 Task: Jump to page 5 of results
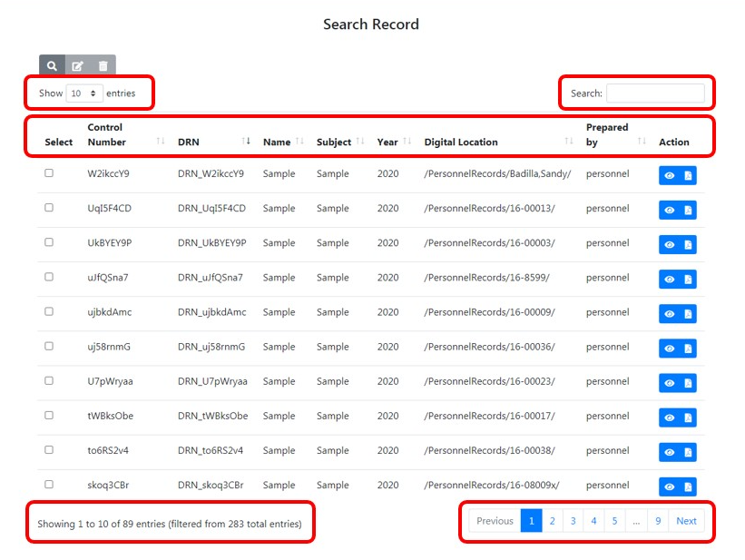point(615,521)
